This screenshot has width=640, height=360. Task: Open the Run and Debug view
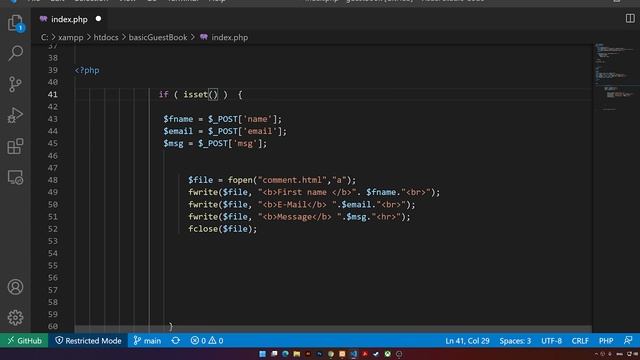[16, 115]
